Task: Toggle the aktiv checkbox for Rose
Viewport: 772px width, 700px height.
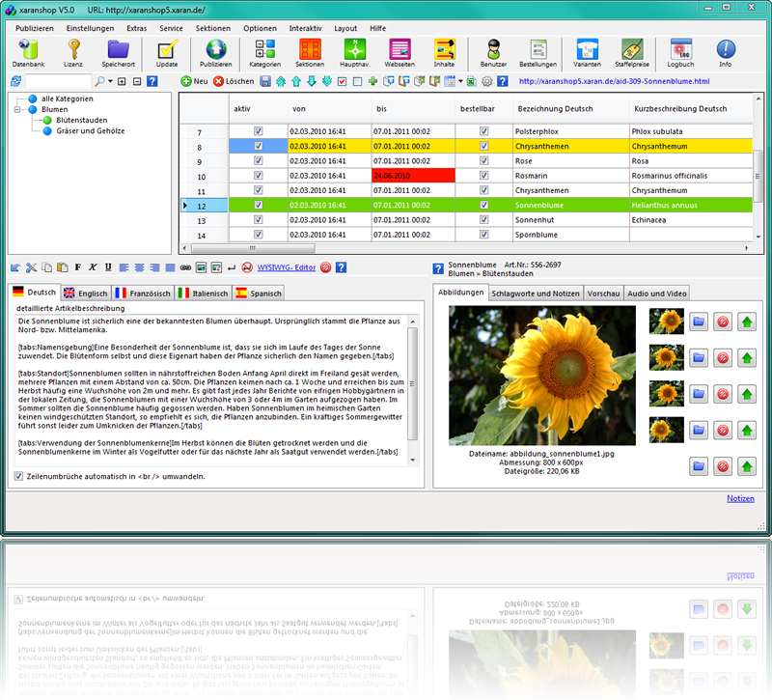Action: coord(258,160)
